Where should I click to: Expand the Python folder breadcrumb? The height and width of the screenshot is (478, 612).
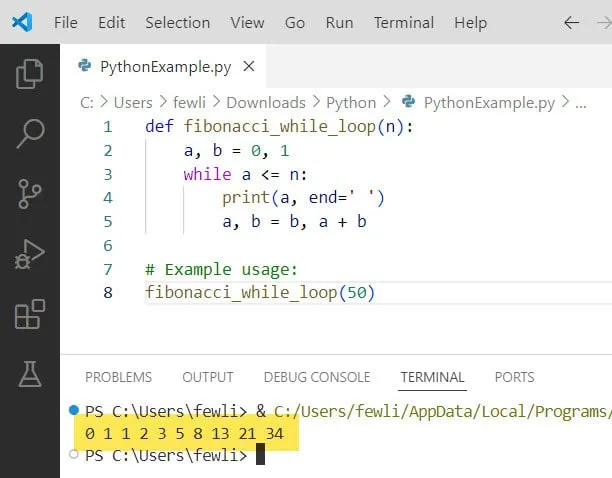point(351,102)
